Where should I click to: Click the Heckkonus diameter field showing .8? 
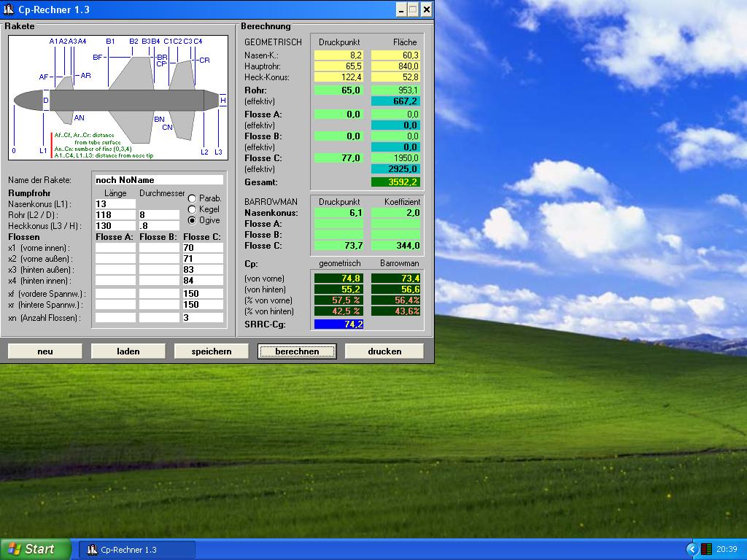(x=159, y=226)
